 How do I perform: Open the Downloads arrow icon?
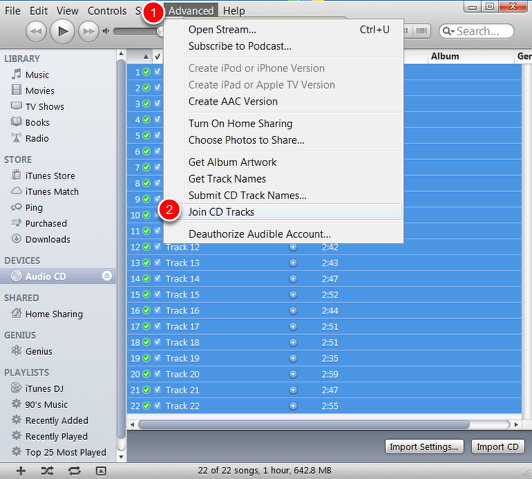coord(16,238)
